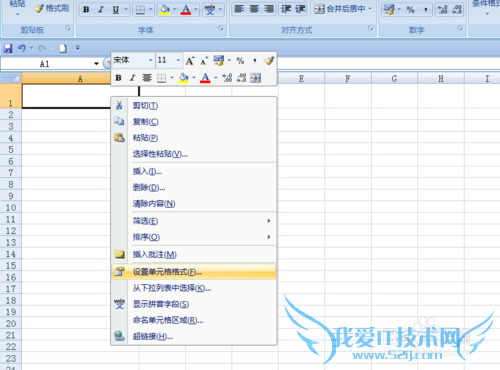
Task: Click the ribbon Bold button
Action: click(x=86, y=10)
